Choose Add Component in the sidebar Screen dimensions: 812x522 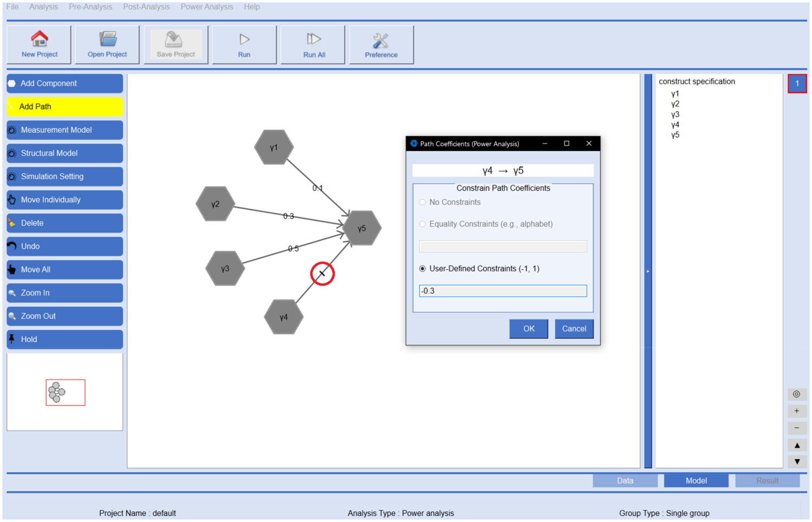tap(65, 83)
